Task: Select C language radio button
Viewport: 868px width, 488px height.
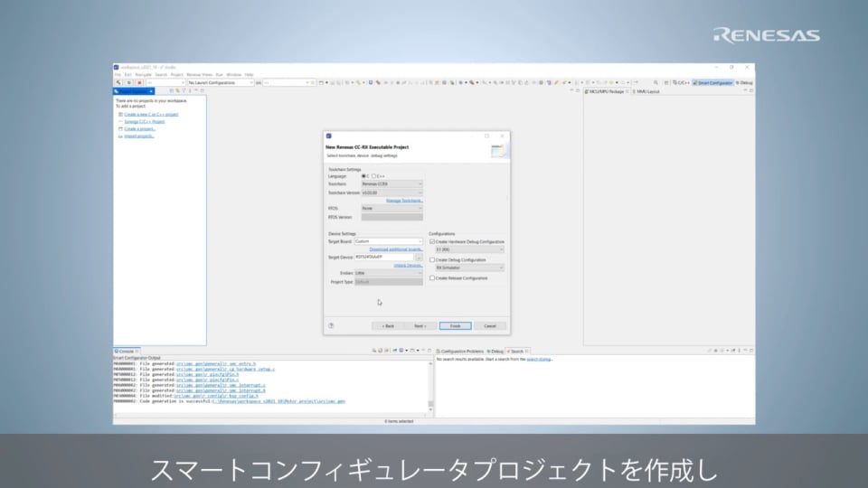Action: 363,176
